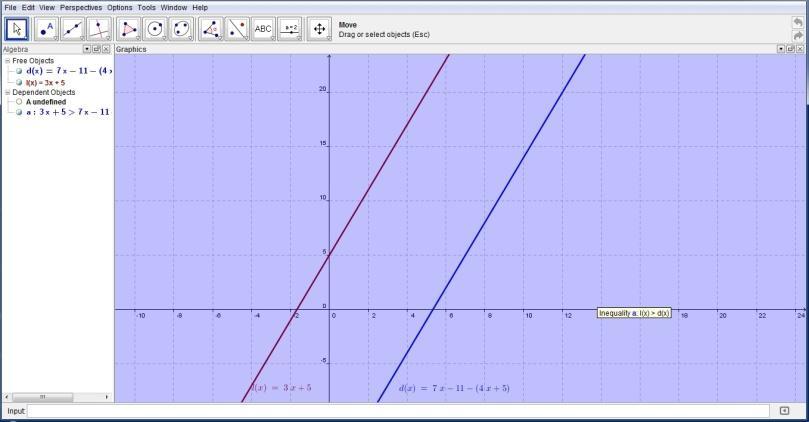This screenshot has height=422, width=809.
Task: Click the Redo arrow
Action: pos(798,36)
